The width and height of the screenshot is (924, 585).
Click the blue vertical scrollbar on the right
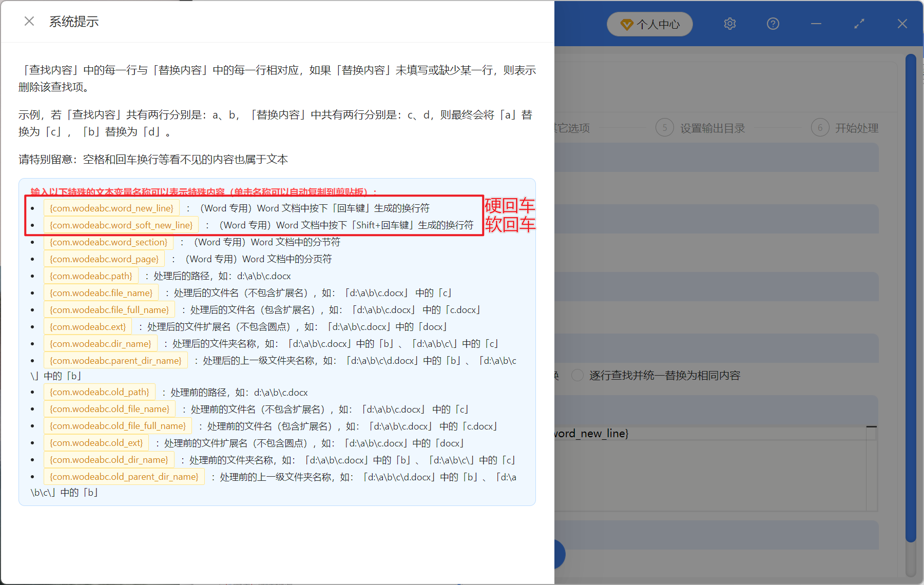tap(911, 298)
